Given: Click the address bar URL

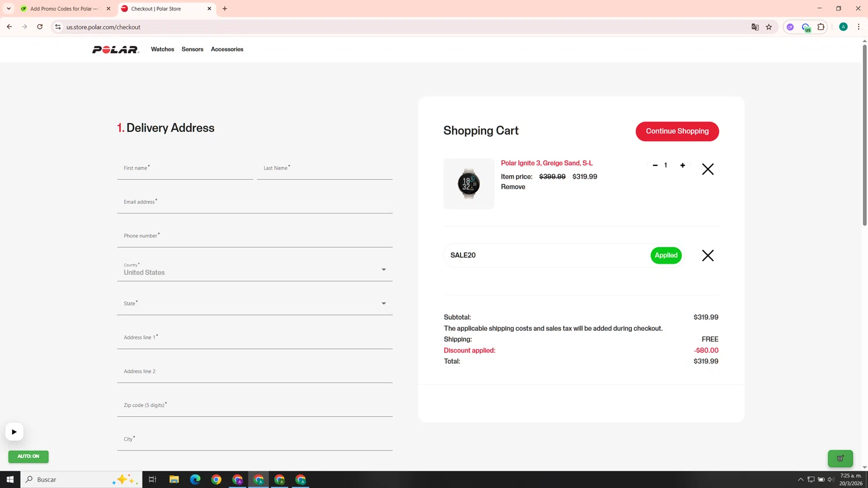Looking at the screenshot, I should (104, 27).
